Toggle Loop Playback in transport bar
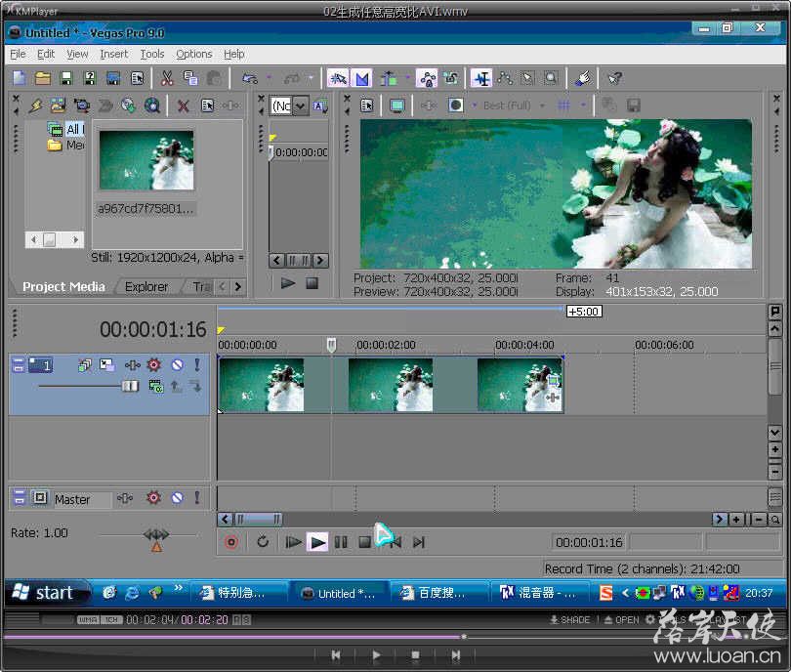791x672 pixels. coord(263,542)
